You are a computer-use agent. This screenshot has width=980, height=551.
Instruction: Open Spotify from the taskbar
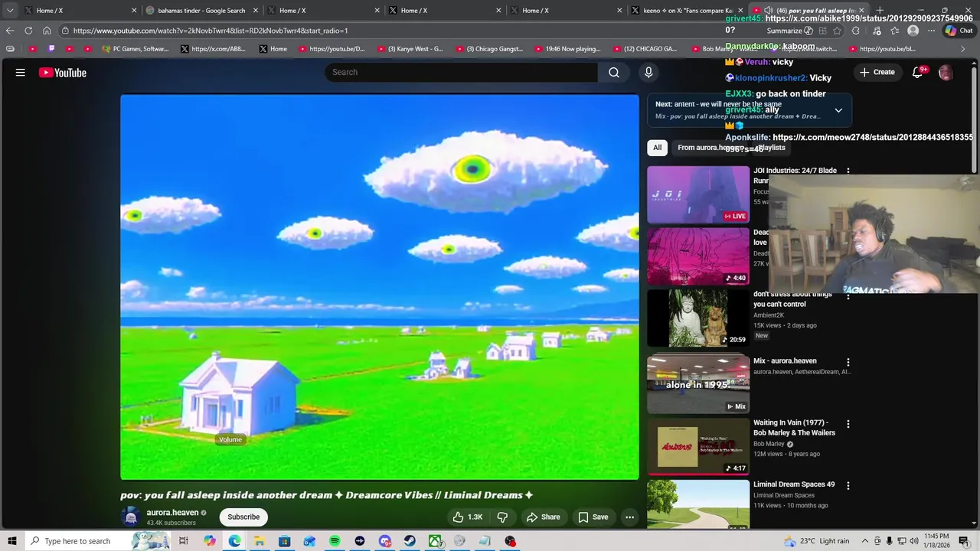pos(335,541)
